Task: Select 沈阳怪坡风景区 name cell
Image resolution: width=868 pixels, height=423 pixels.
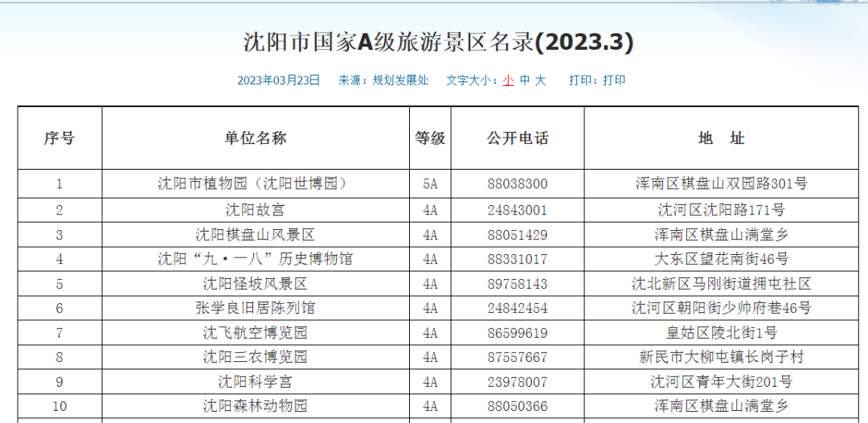Action: click(x=256, y=284)
